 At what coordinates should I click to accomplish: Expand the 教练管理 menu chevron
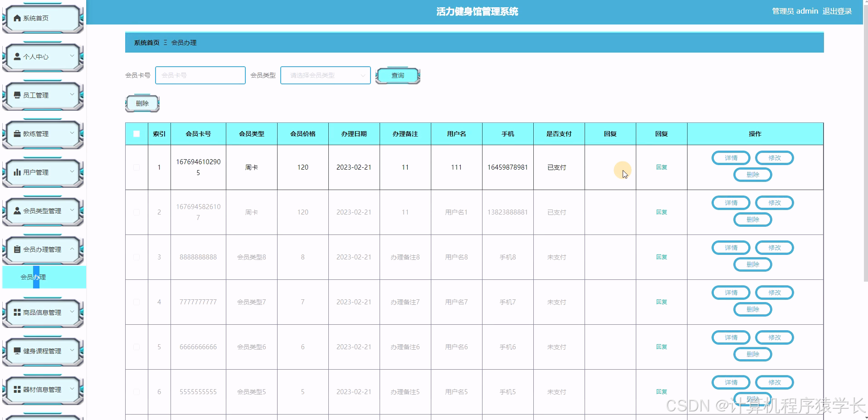coord(72,133)
